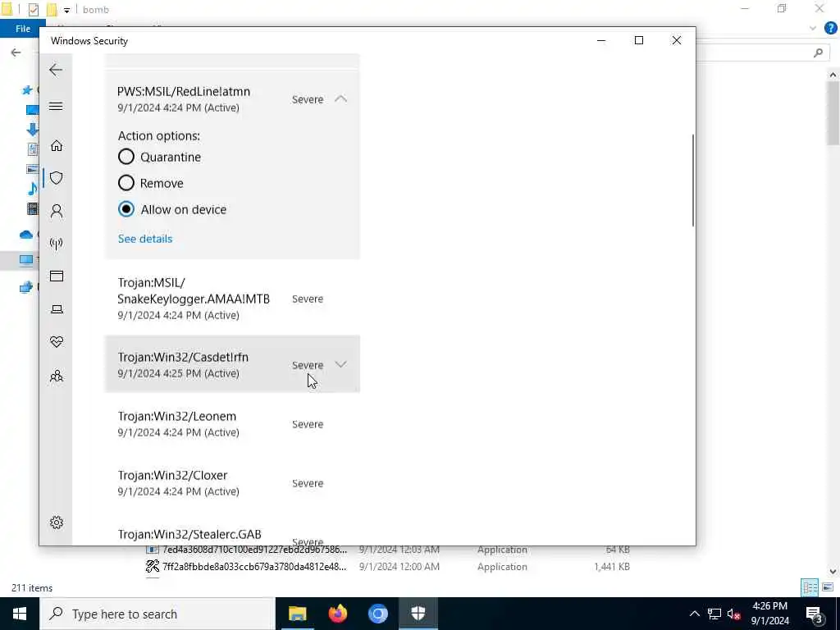Open the Settings gear in Windows Security
Image resolution: width=840 pixels, height=630 pixels.
point(57,523)
